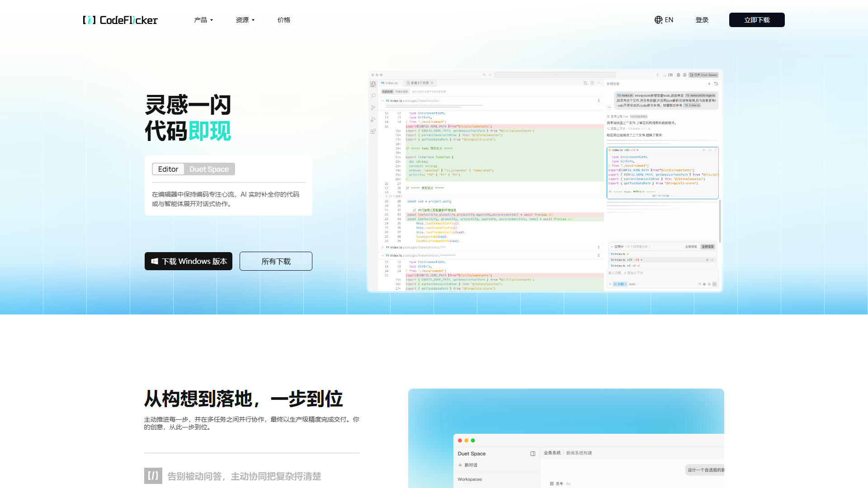Click the 打开 Duet Space button
The image size is (868, 488).
(x=703, y=75)
